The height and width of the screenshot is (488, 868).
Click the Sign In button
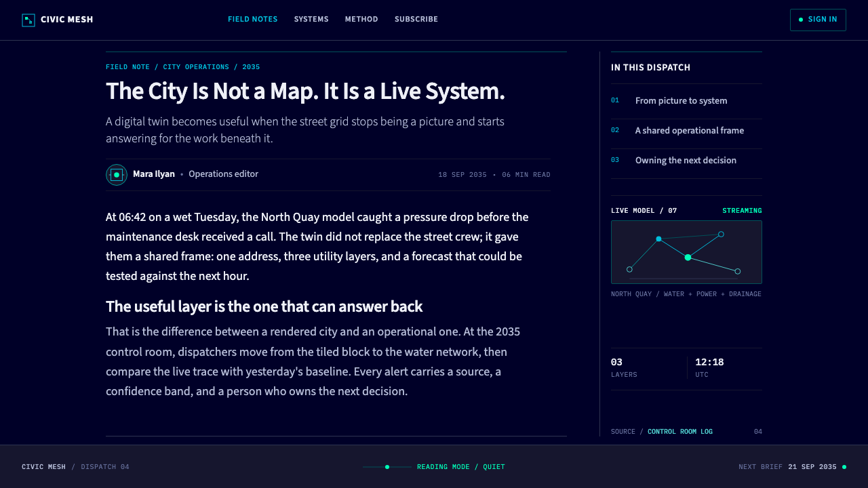point(818,20)
